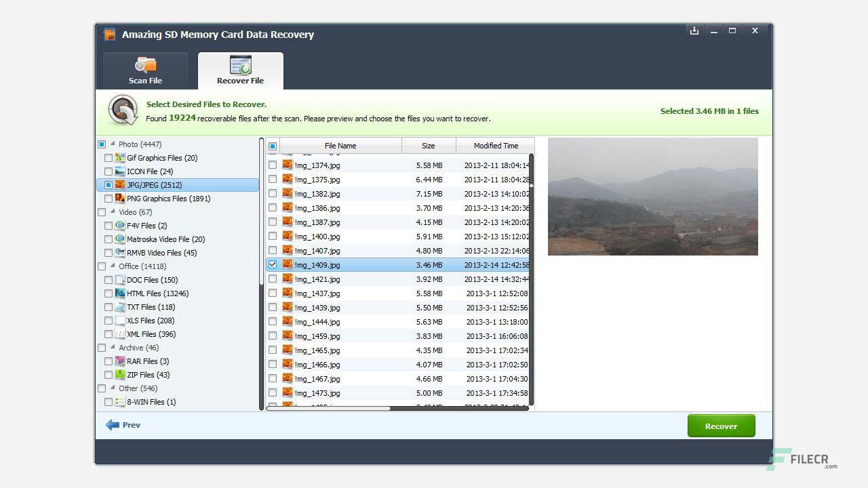The image size is (868, 488).
Task: Click the PNG Graphics Files icon
Action: click(120, 199)
